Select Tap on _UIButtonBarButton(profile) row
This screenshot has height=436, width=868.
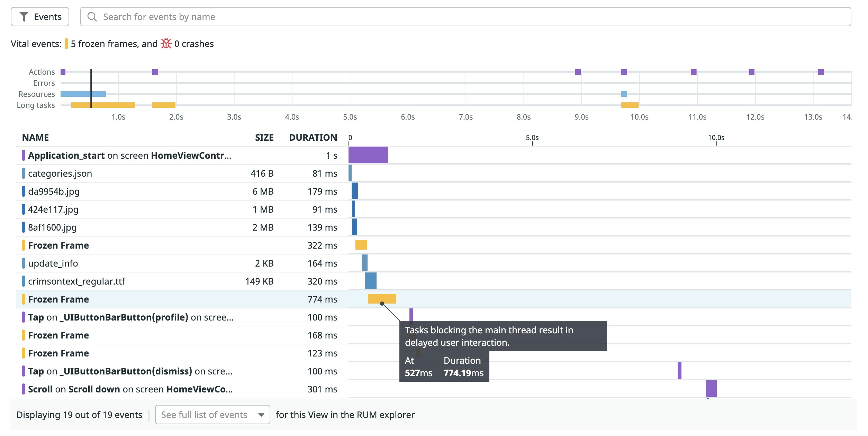[x=130, y=317]
